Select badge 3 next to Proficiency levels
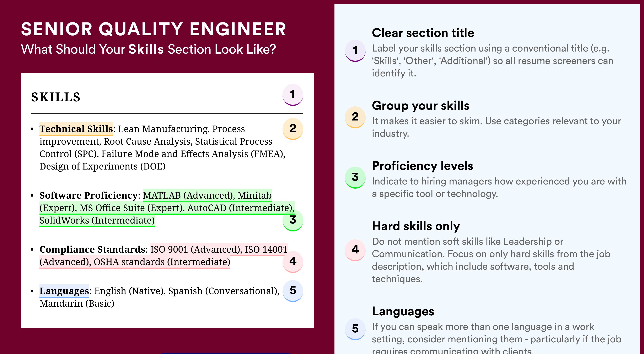 (355, 177)
